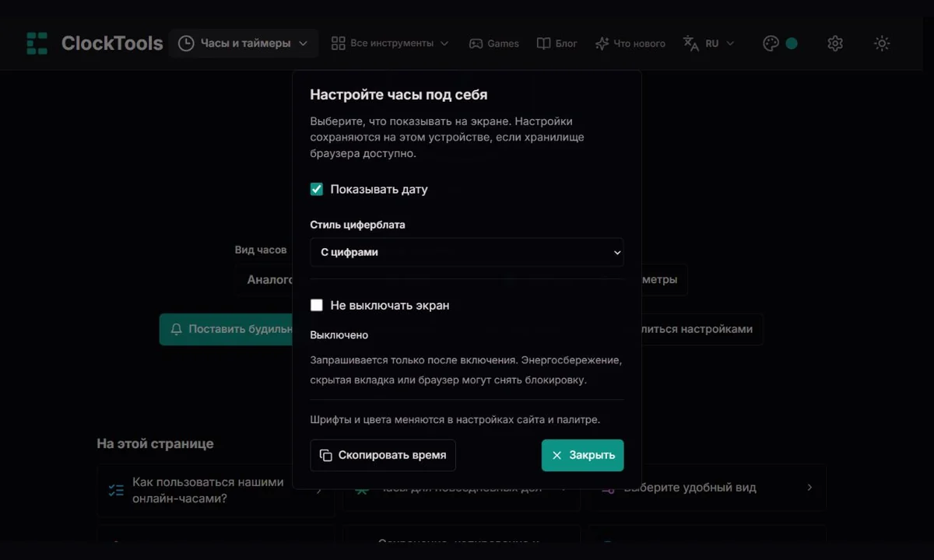The width and height of the screenshot is (934, 560).
Task: Open the ClockTools home link text
Action: [x=112, y=44]
